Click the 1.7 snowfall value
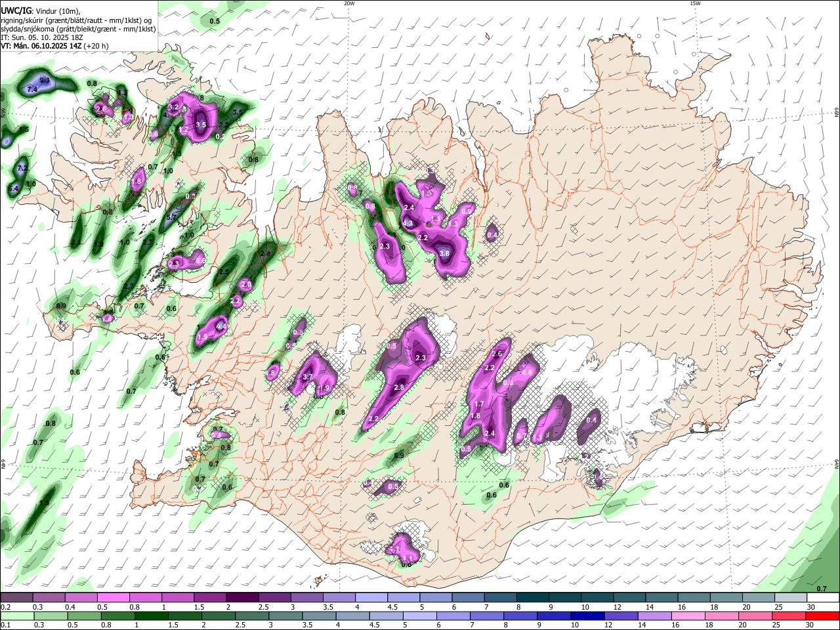This screenshot has height=630, width=840. [x=479, y=404]
